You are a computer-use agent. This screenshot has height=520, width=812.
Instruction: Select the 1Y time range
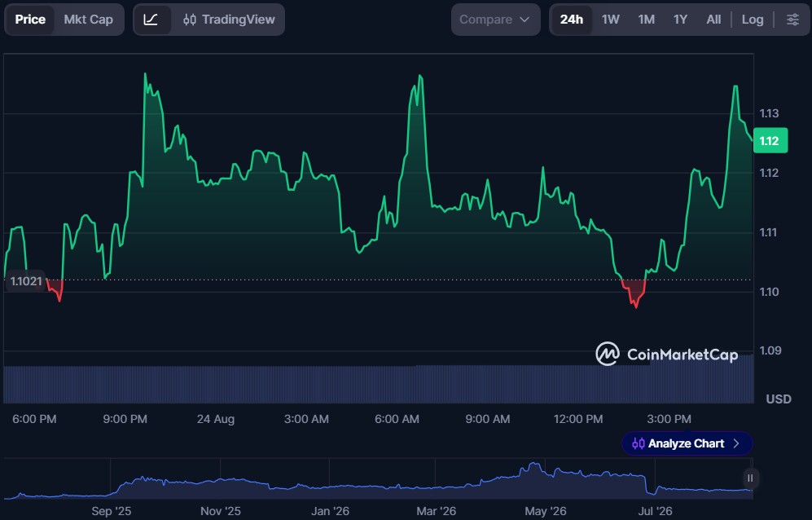680,20
